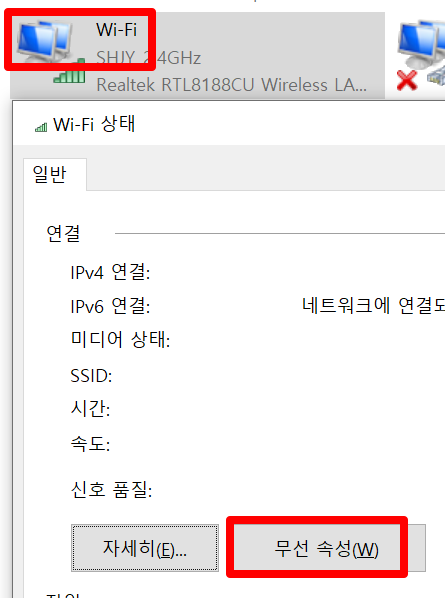Click the 미디어 상태: label

coord(120,339)
